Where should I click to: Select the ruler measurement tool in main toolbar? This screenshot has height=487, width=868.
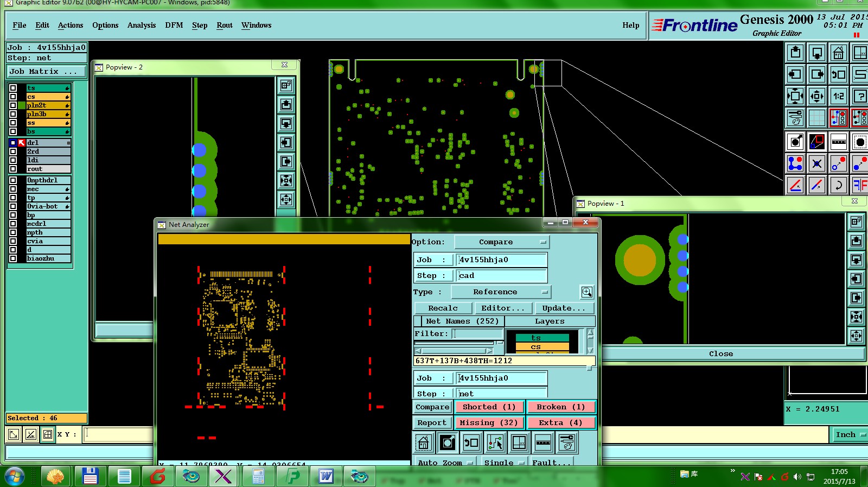(839, 142)
